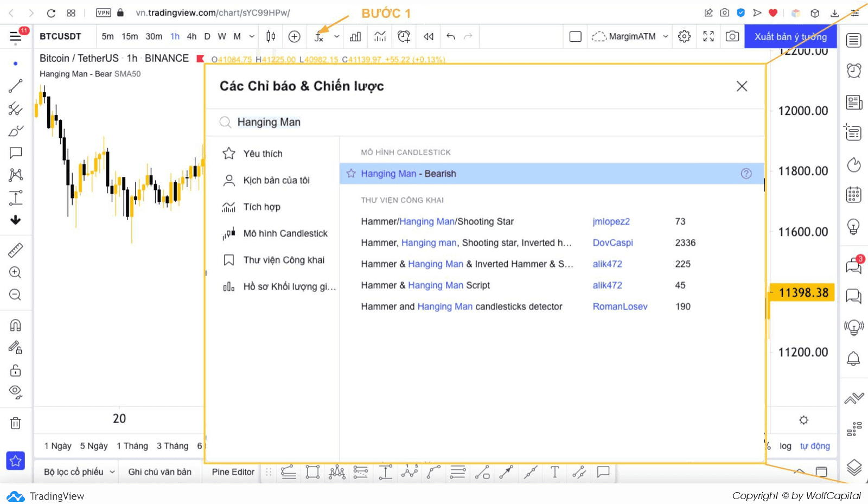868x504 pixels.
Task: Expand more drawing tools arrow
Action: 15,220
